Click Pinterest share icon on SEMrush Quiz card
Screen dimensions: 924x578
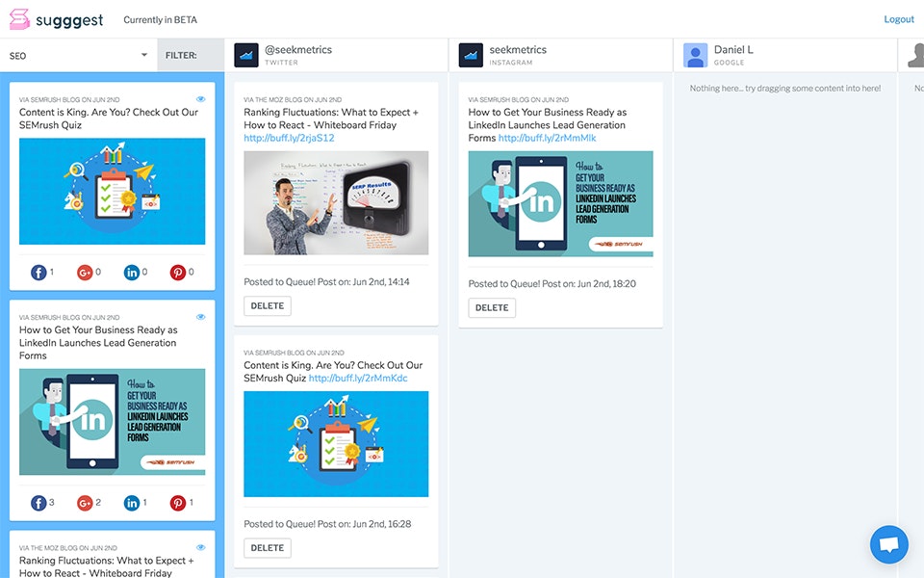pos(178,273)
